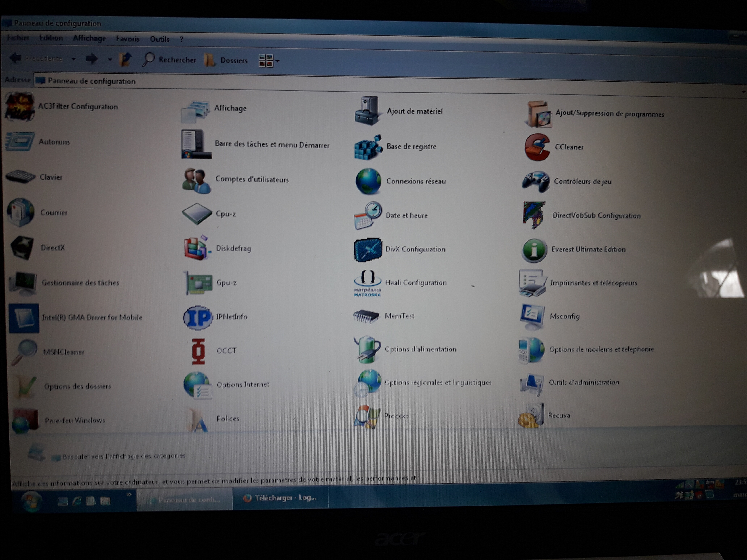The image size is (747, 560).
Task: Open Haali Configuration Matroska icon
Action: [368, 283]
